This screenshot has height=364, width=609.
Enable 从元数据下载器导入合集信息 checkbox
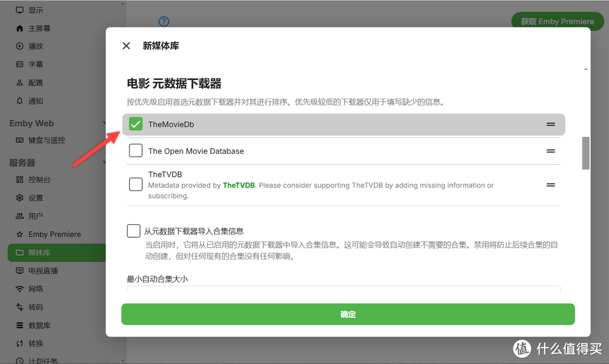tap(133, 230)
